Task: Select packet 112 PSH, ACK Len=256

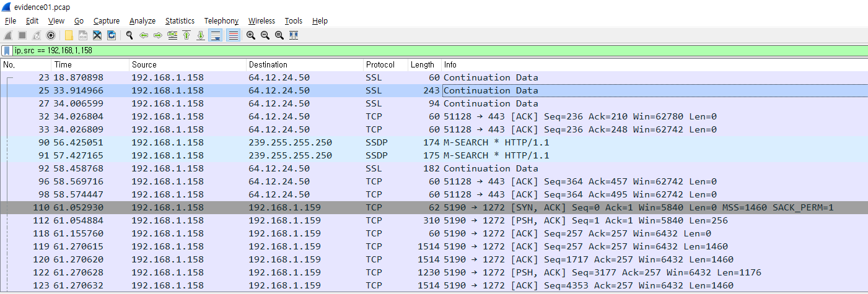Action: 434,220
